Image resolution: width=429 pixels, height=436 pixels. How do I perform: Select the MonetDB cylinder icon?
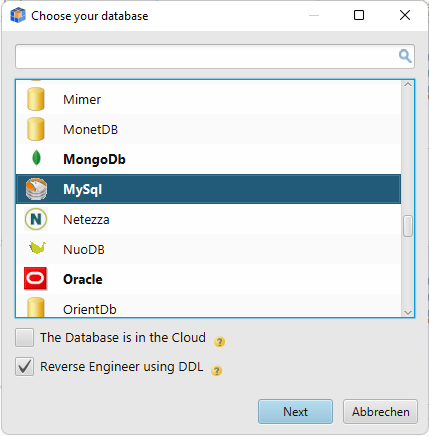click(x=36, y=129)
